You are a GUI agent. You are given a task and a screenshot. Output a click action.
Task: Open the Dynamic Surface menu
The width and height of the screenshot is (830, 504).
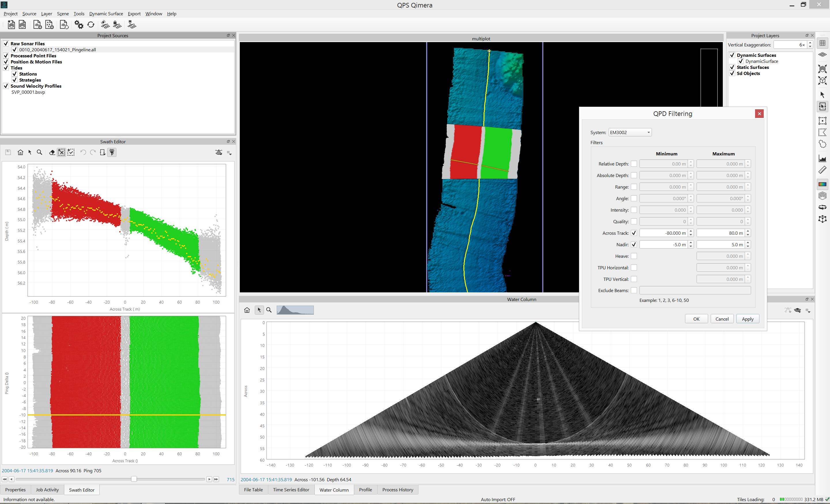(x=106, y=14)
